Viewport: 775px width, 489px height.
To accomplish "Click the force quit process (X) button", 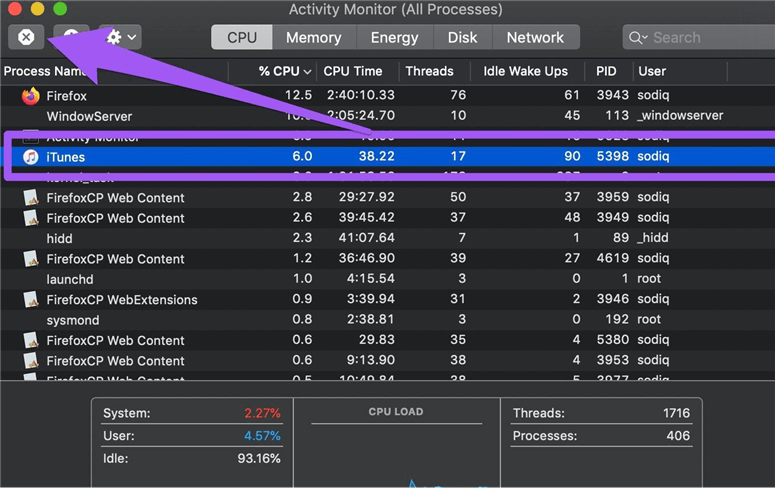I will (x=26, y=37).
